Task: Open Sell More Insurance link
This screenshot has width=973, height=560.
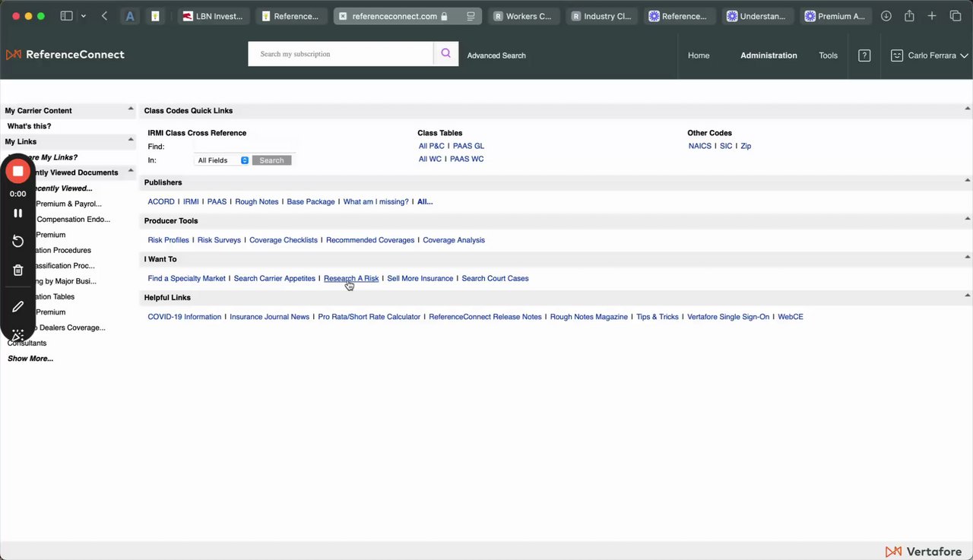Action: pyautogui.click(x=420, y=278)
